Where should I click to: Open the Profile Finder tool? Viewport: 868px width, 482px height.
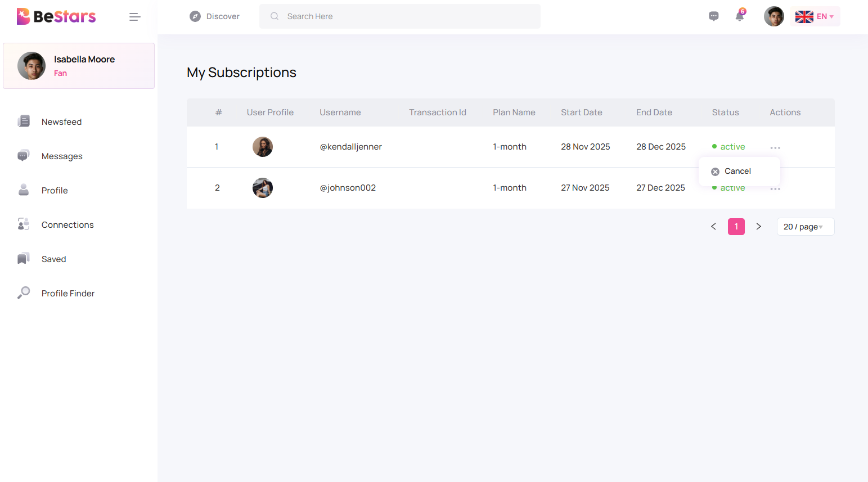click(68, 293)
